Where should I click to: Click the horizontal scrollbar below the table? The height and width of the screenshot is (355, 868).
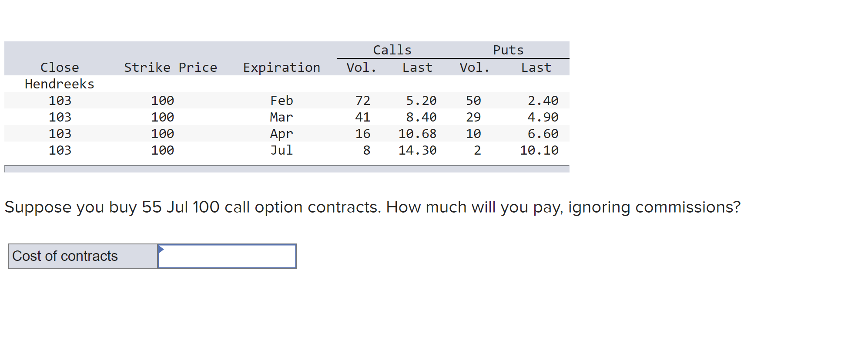click(287, 168)
